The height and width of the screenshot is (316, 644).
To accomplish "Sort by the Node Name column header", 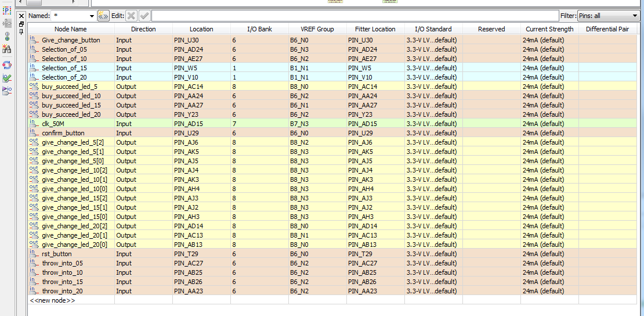I will tap(71, 29).
